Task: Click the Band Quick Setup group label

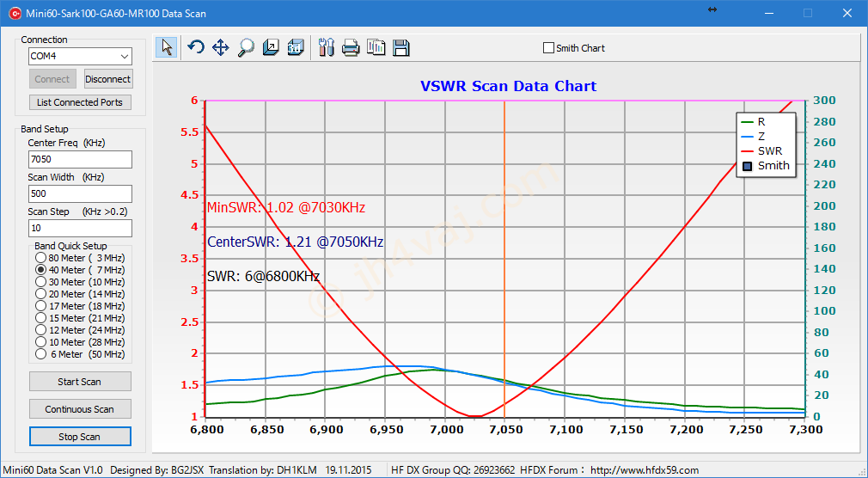Action: pyautogui.click(x=70, y=246)
